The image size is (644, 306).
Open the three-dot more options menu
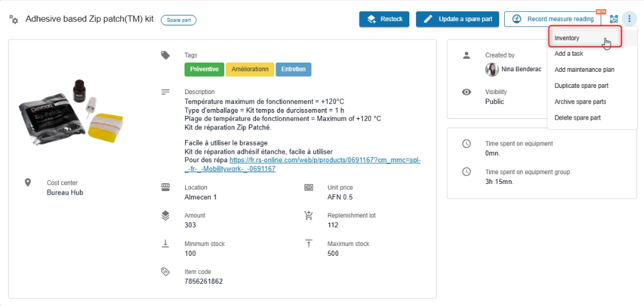(x=629, y=19)
